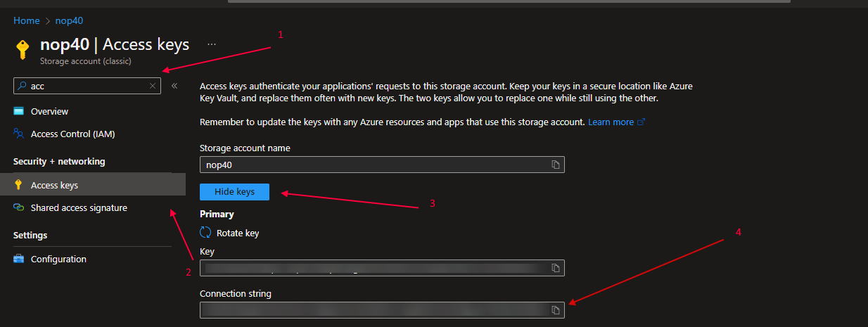Click the Shared access signature link icon
This screenshot has height=327, width=868.
19,208
